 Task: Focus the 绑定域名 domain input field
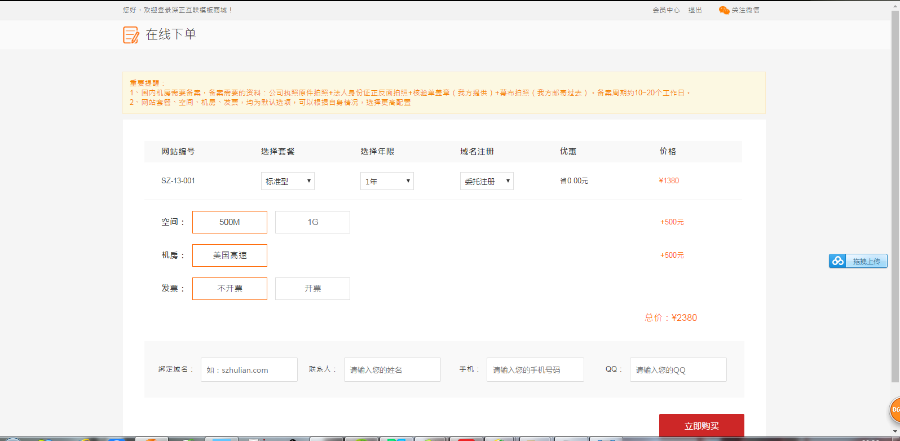click(x=249, y=370)
